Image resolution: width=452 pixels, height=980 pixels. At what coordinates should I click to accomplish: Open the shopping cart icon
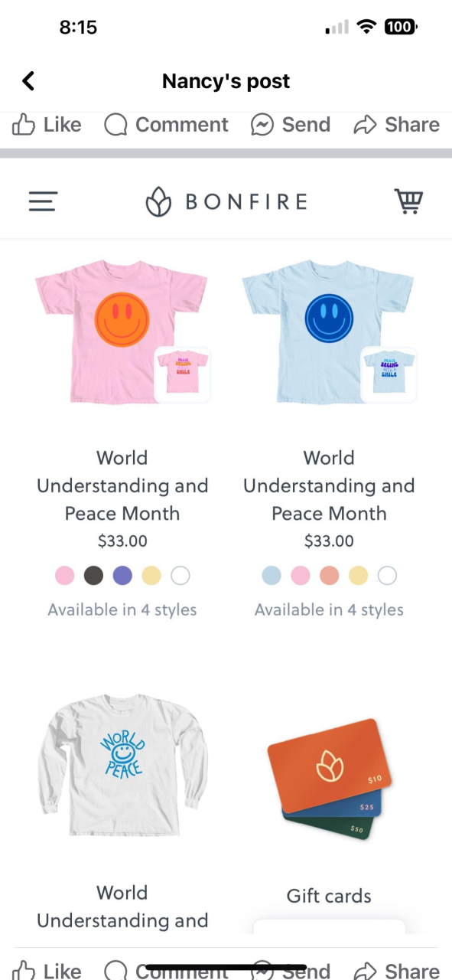[x=408, y=201]
